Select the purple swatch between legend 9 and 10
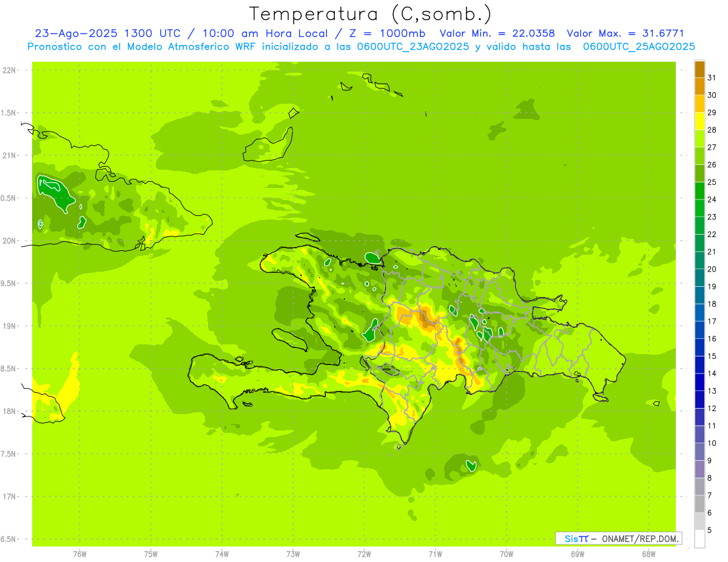The height and width of the screenshot is (562, 728). pos(699,452)
